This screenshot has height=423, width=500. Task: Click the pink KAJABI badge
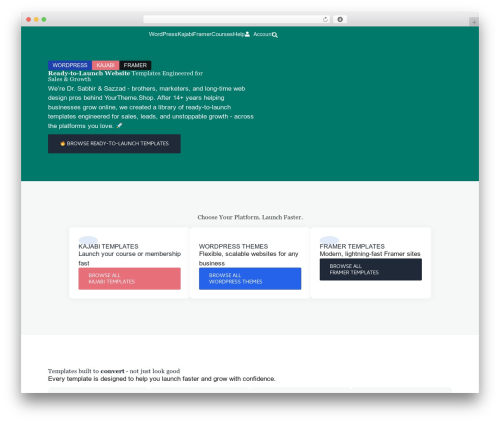(105, 65)
